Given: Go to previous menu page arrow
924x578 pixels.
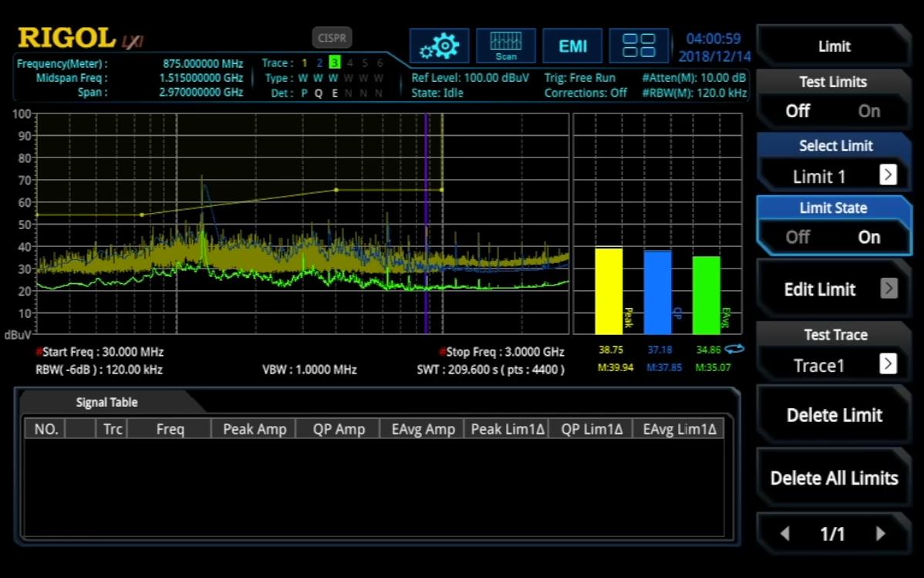Looking at the screenshot, I should point(784,534).
